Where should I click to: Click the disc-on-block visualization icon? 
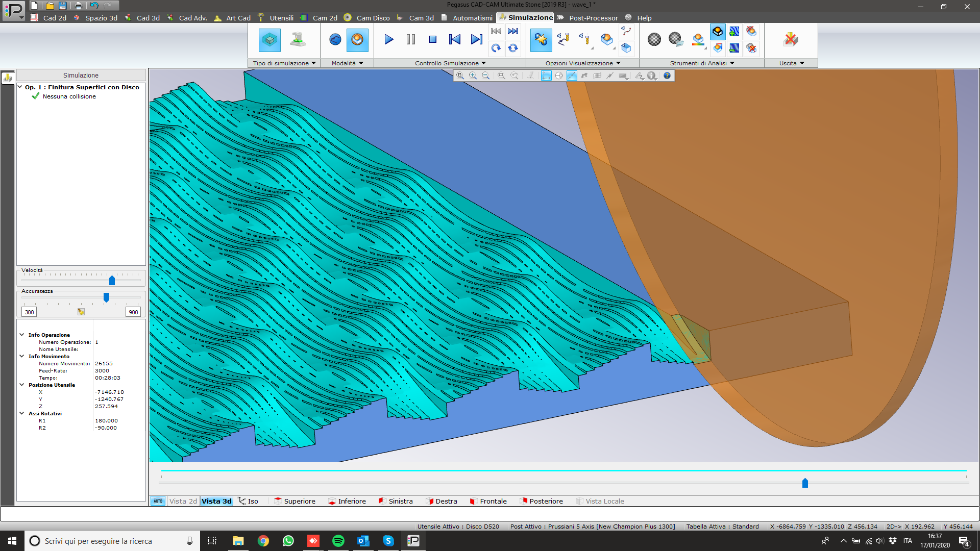607,39
